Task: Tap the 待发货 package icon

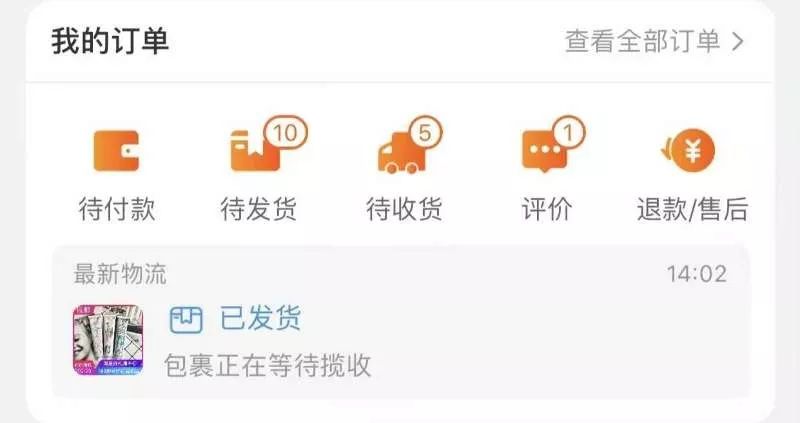Action: (x=255, y=151)
